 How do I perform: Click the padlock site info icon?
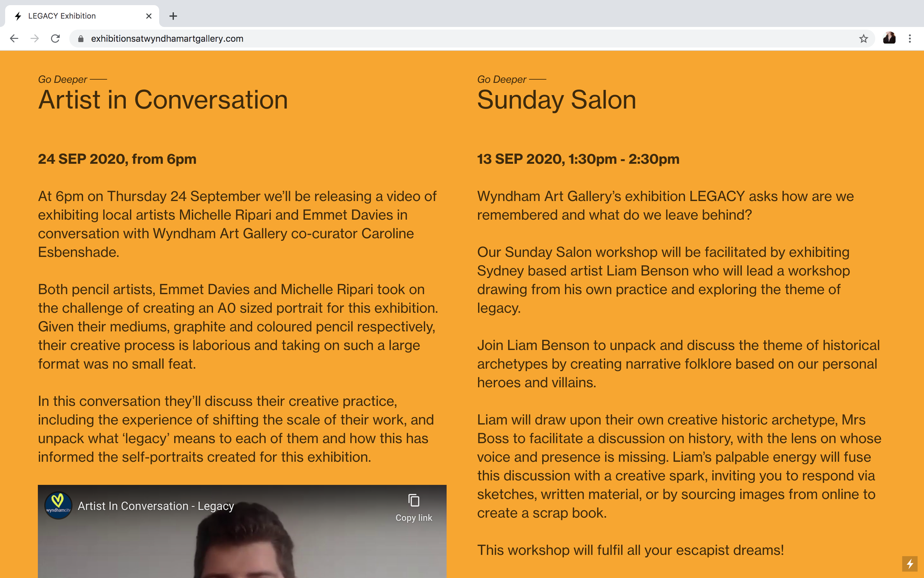81,39
